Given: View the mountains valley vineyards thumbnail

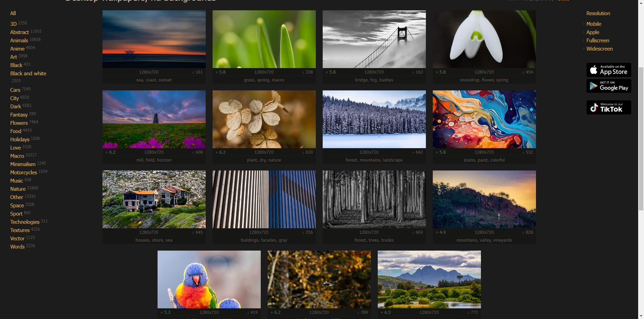Looking at the screenshot, I should pos(484,199).
